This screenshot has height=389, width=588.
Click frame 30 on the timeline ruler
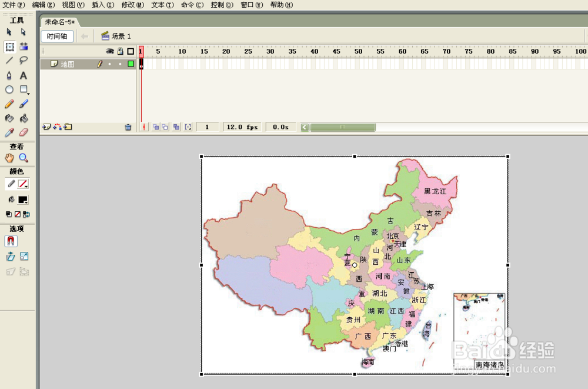tap(270, 51)
